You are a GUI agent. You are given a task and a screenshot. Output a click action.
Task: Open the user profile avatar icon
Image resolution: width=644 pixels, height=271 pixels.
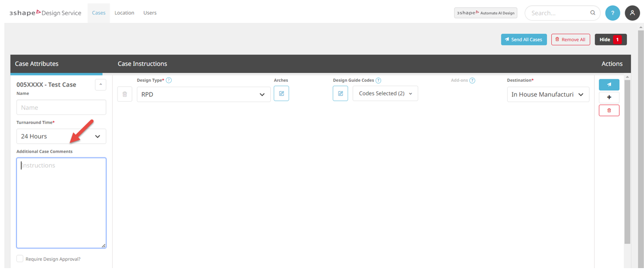click(632, 13)
